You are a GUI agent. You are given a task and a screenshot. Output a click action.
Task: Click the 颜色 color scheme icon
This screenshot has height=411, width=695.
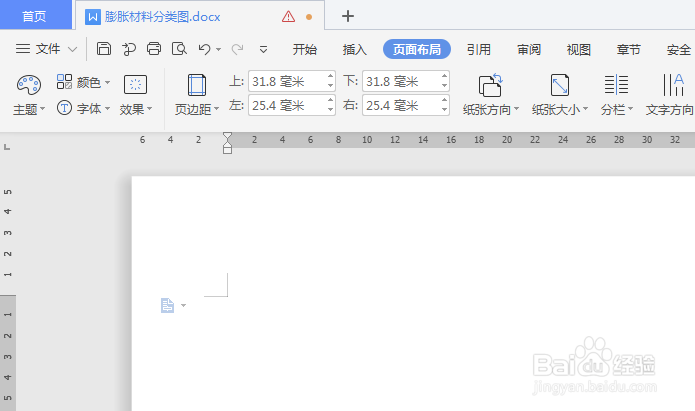[x=64, y=82]
